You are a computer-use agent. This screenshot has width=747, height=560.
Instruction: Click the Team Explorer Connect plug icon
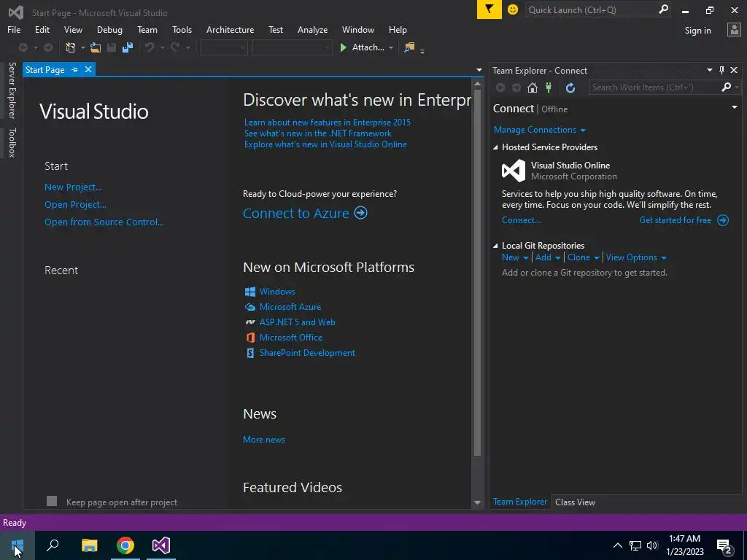pos(549,87)
